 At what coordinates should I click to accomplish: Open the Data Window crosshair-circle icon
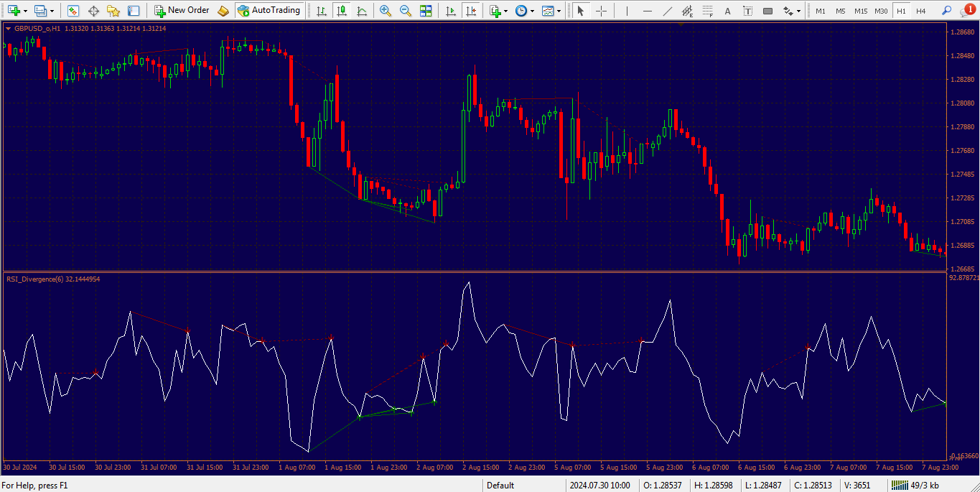(93, 10)
